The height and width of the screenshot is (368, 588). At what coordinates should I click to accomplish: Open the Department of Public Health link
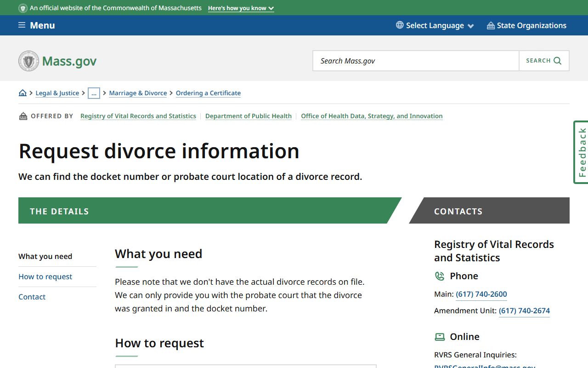(x=249, y=116)
